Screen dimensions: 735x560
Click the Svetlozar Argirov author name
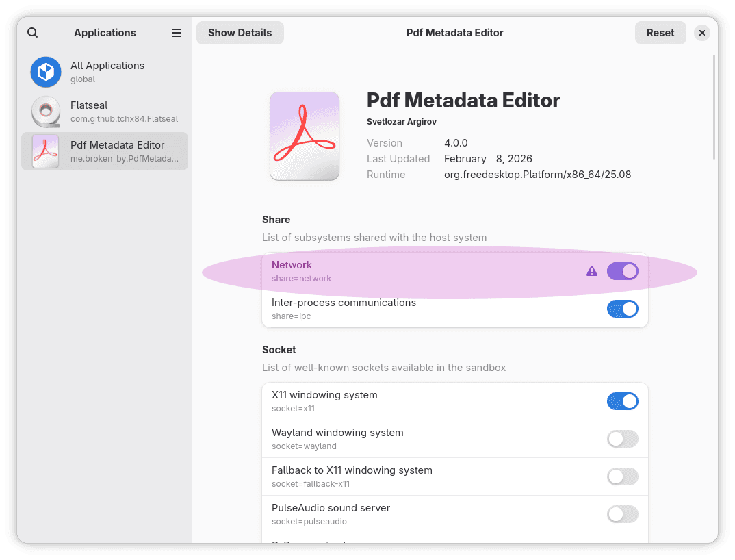401,122
